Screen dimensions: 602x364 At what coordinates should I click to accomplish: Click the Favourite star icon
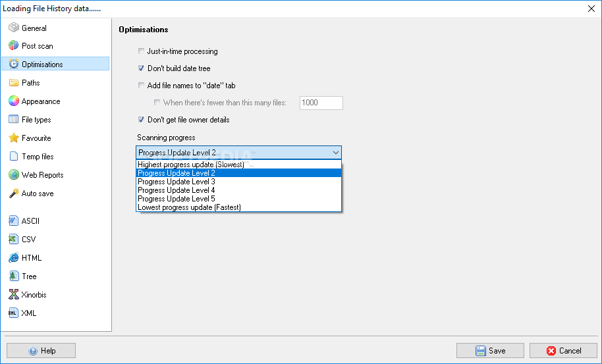tap(14, 138)
